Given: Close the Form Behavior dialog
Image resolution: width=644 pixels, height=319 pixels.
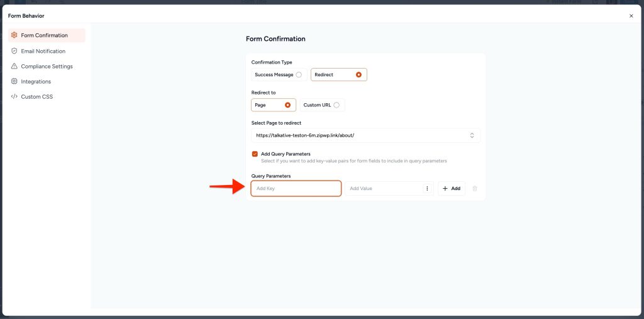Looking at the screenshot, I should tap(631, 16).
